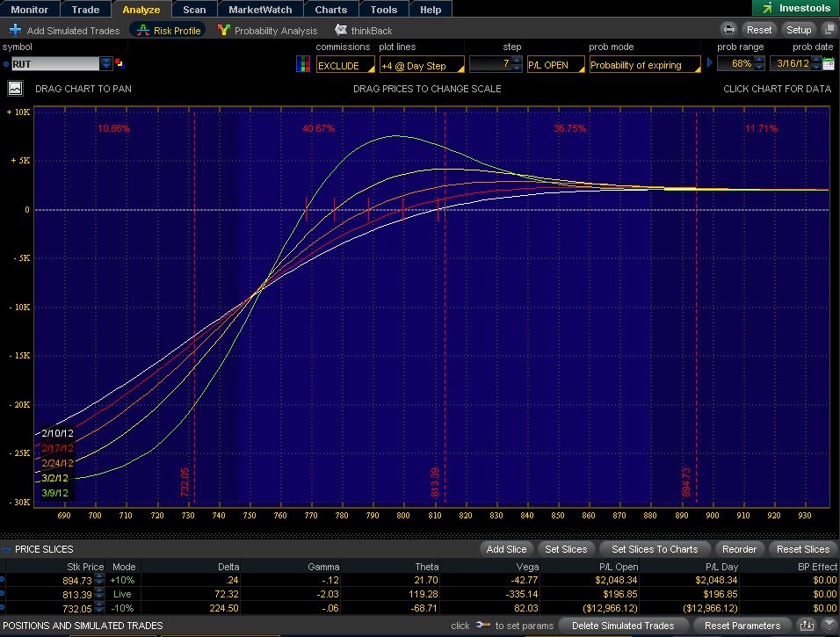Open the Add Simulated Trades sub-tab
Viewport: 840px width, 637px height.
click(65, 31)
